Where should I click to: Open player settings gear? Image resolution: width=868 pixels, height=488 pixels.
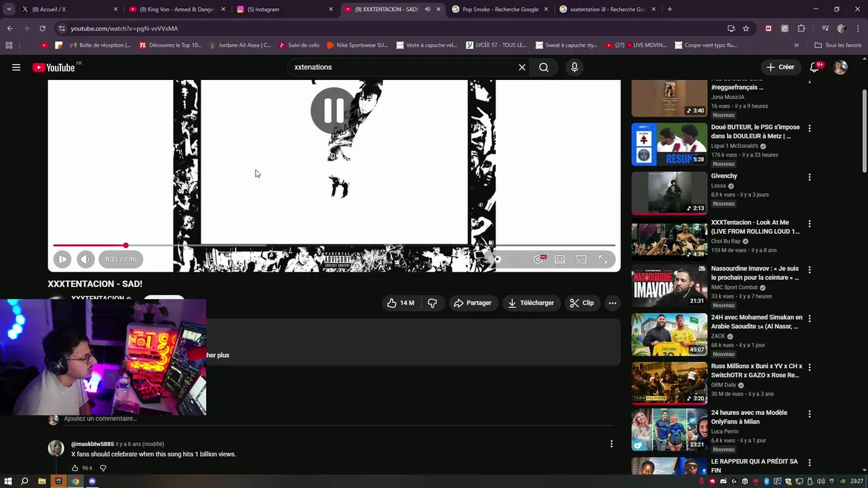tap(538, 259)
